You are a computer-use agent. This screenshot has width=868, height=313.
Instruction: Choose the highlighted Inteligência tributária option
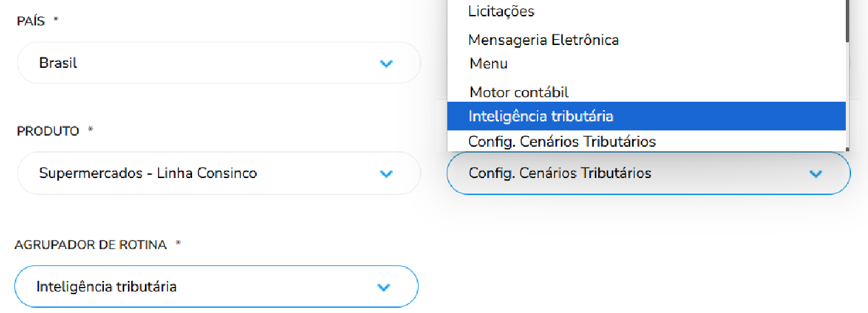point(541,117)
